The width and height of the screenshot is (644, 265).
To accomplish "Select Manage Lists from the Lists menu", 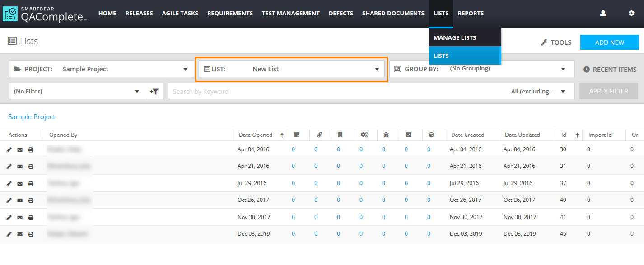I will [455, 37].
